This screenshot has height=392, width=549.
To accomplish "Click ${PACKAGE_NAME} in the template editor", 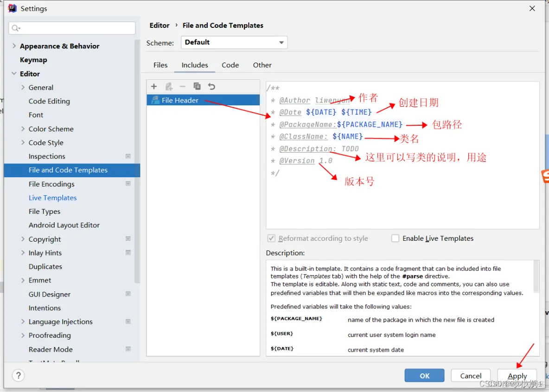I will coord(370,124).
